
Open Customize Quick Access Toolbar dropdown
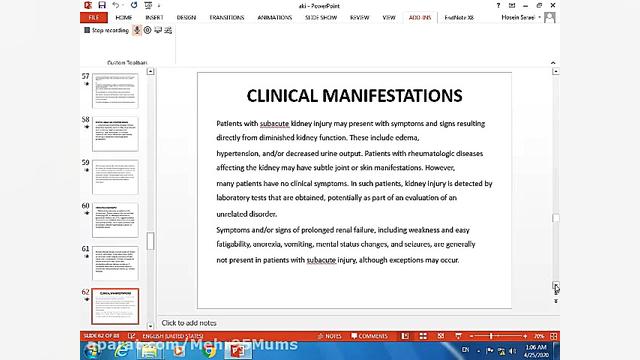point(159,6)
